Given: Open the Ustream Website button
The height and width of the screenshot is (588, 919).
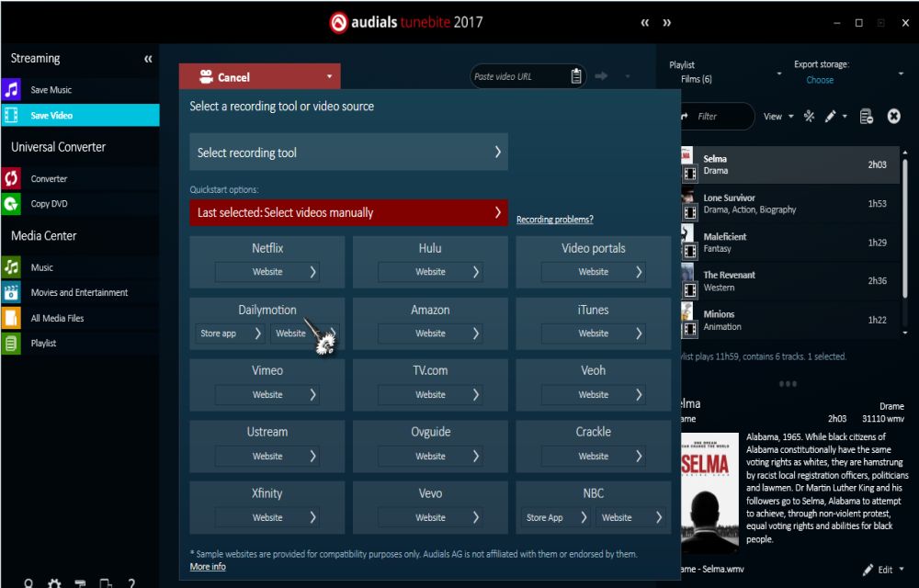Looking at the screenshot, I should point(267,457).
